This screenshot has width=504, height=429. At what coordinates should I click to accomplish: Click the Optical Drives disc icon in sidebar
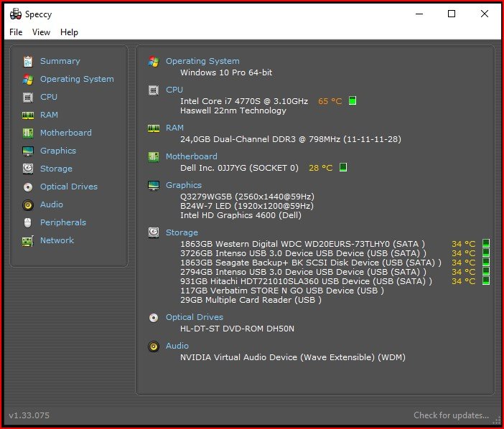click(x=28, y=187)
